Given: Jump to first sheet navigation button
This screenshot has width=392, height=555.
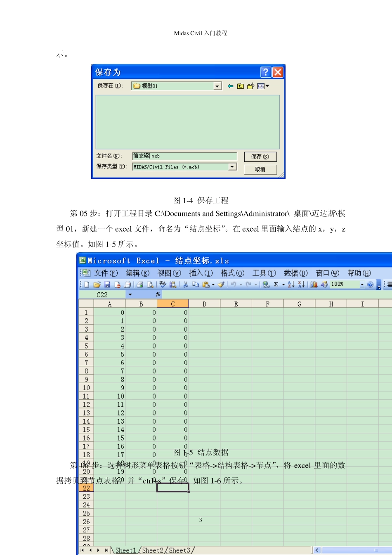Looking at the screenshot, I should (83, 550).
